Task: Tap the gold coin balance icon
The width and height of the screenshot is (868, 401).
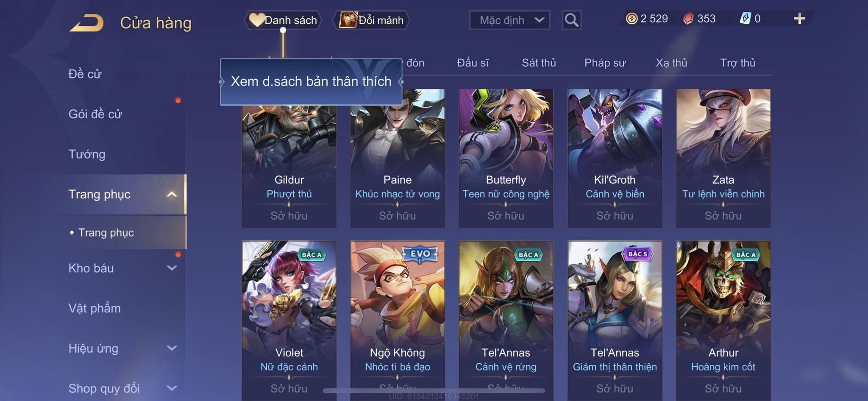Action: coord(632,19)
